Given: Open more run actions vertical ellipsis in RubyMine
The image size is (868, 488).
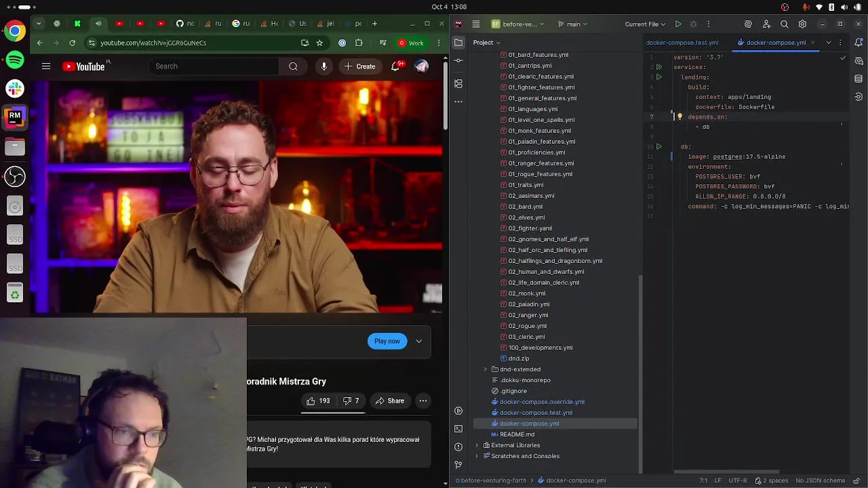Looking at the screenshot, I should pyautogui.click(x=710, y=24).
